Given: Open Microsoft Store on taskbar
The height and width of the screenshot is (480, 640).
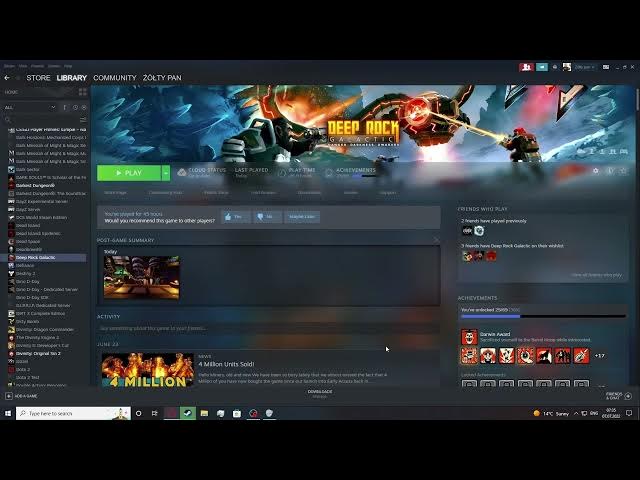Looking at the screenshot, I should point(237,413).
